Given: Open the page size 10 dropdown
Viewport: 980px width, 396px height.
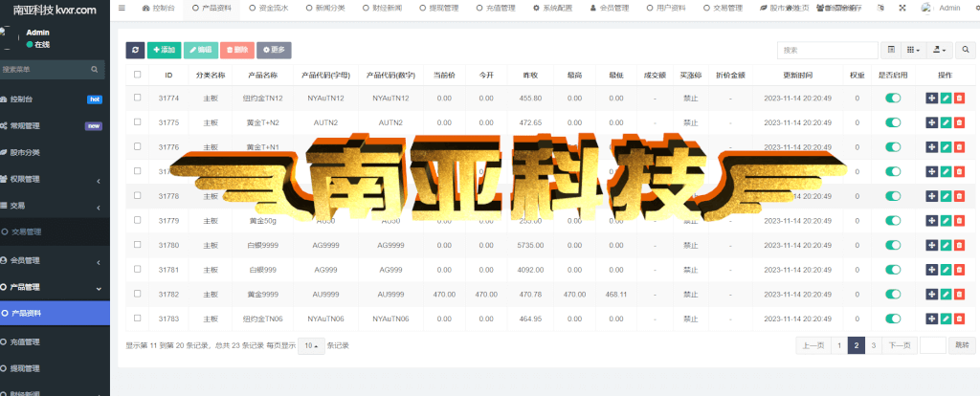Looking at the screenshot, I should [x=311, y=345].
